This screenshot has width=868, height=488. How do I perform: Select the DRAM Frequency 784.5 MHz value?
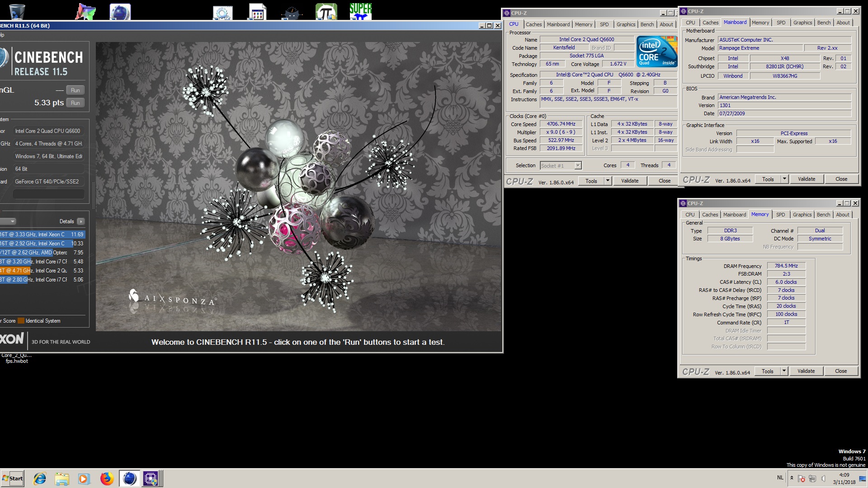786,266
